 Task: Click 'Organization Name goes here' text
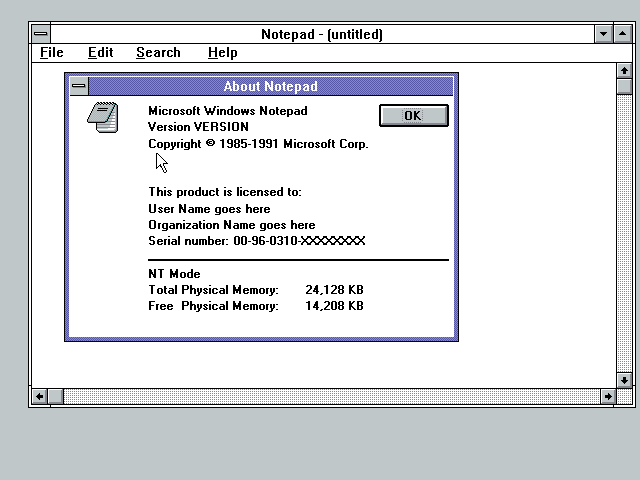(x=231, y=225)
